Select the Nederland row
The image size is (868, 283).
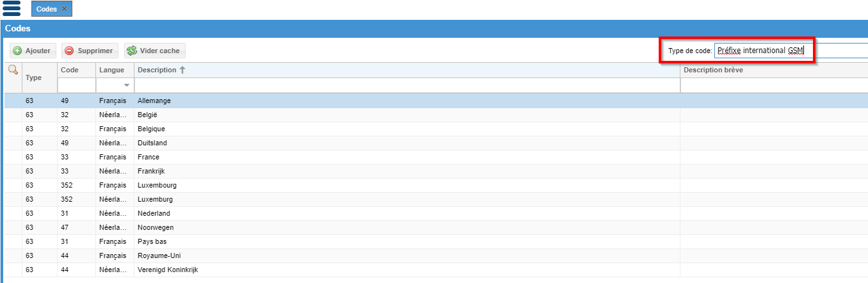[436, 213]
